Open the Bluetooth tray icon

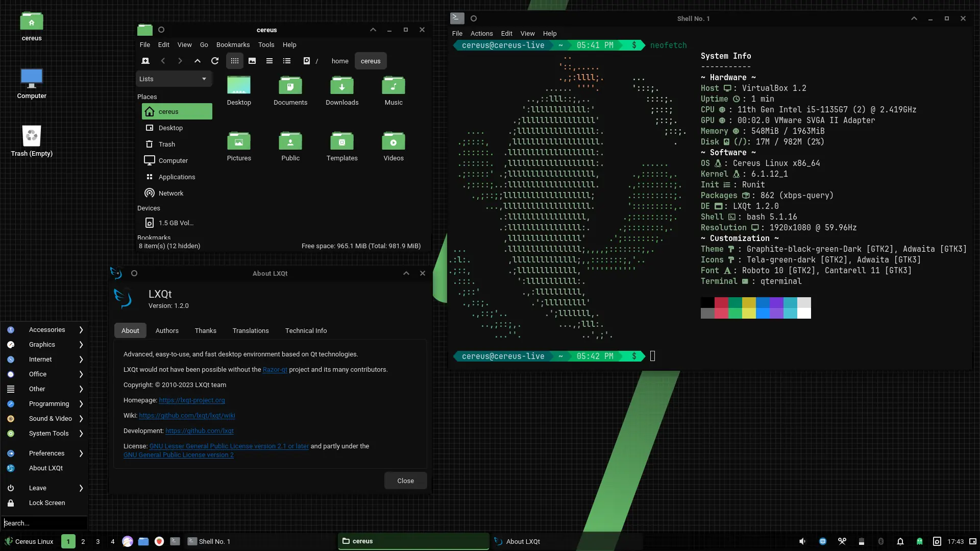[880, 541]
